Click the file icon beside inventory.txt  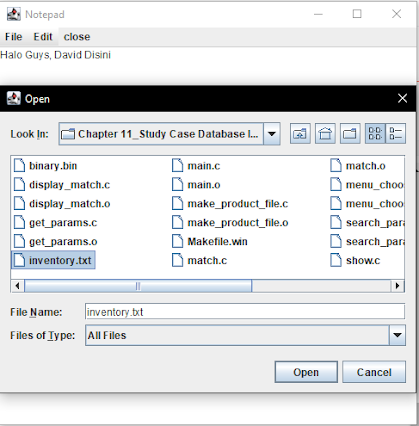click(19, 260)
